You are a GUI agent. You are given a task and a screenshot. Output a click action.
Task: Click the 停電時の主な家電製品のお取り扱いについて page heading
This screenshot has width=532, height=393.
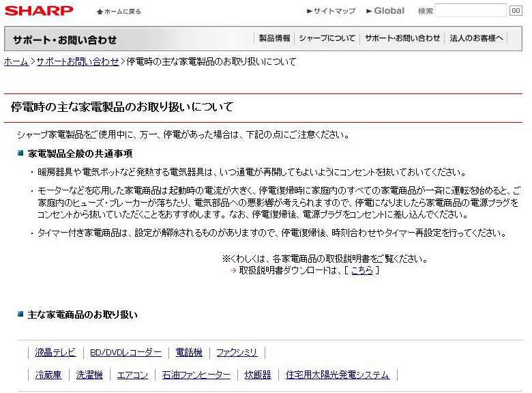(x=122, y=107)
